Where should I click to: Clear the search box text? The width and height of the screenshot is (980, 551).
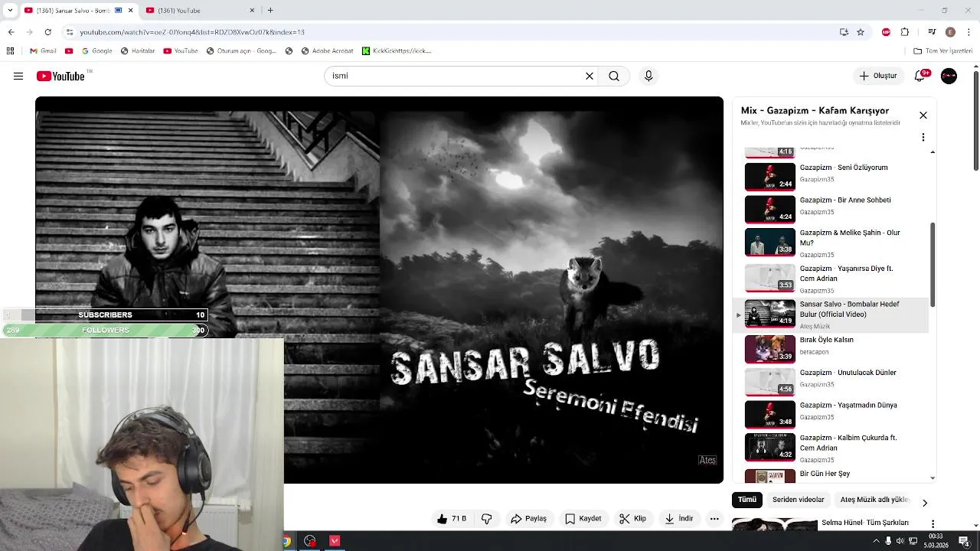pyautogui.click(x=590, y=76)
